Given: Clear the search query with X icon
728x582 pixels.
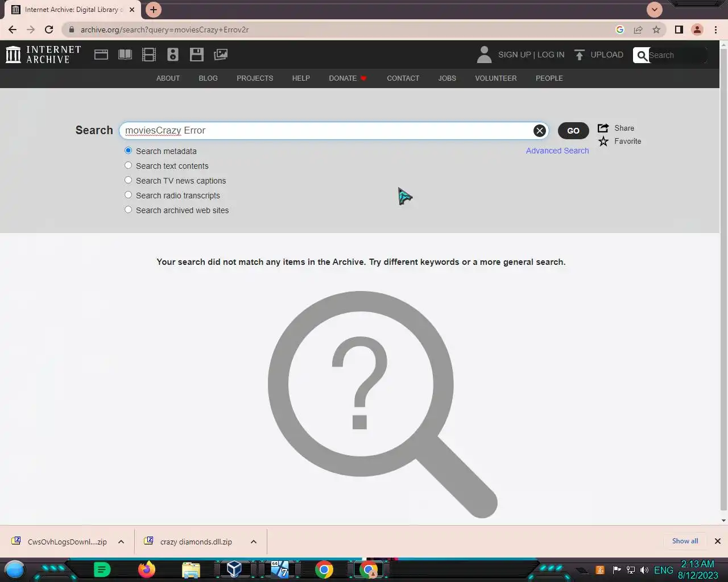Looking at the screenshot, I should pyautogui.click(x=540, y=131).
